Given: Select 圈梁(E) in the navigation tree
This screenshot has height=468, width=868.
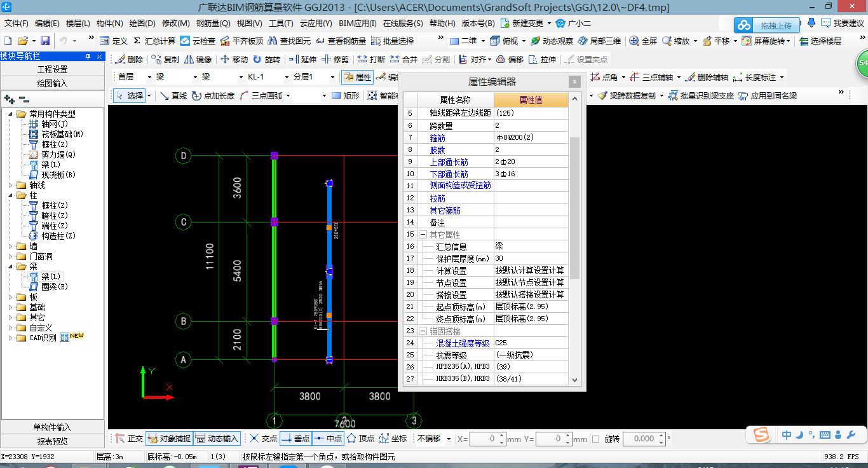Looking at the screenshot, I should click(x=55, y=287).
